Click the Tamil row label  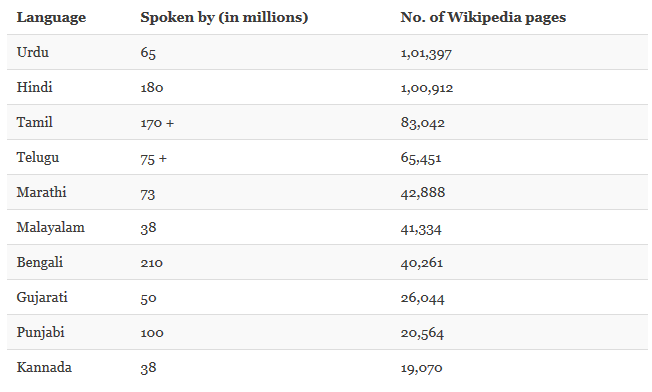click(35, 122)
